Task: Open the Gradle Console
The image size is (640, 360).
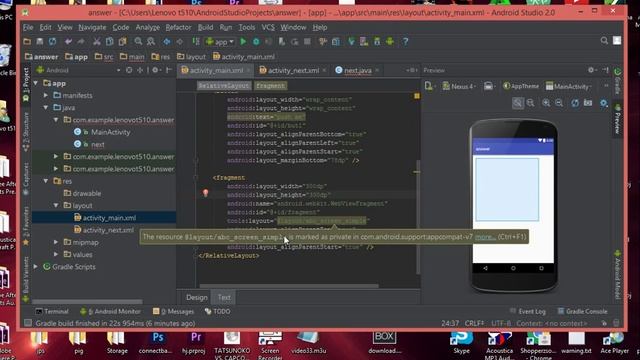Action: click(582, 311)
